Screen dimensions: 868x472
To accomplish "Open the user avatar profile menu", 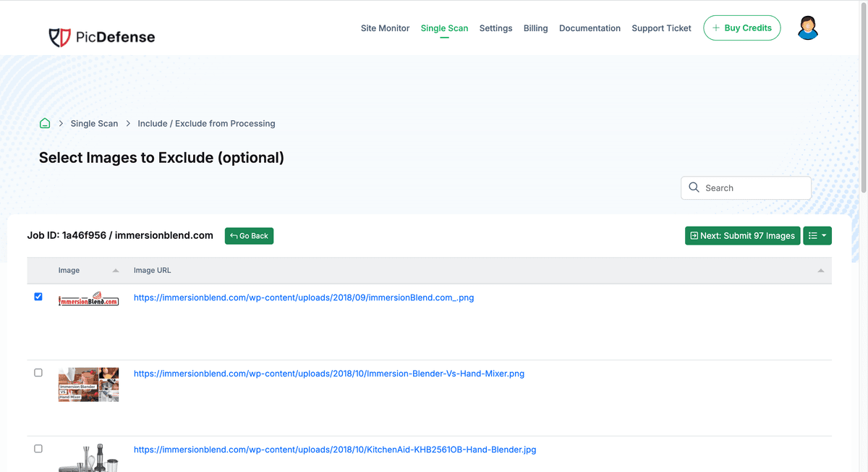I will coord(808,28).
